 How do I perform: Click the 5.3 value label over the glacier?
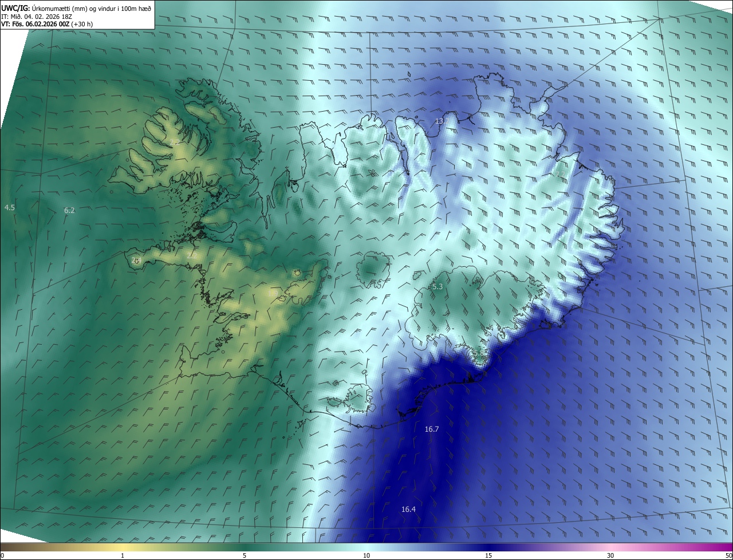438,286
